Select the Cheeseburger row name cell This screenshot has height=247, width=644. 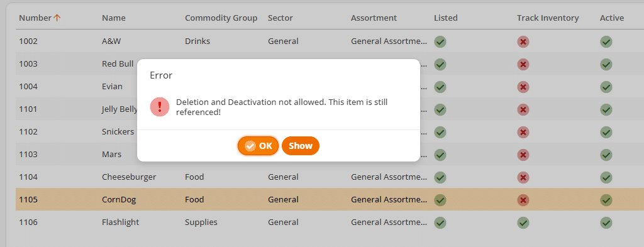pyautogui.click(x=129, y=177)
